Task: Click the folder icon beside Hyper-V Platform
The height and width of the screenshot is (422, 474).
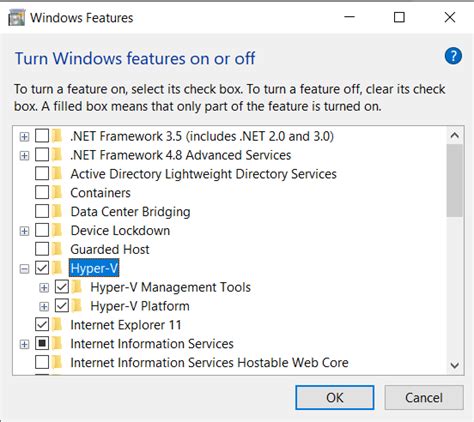Action: point(77,306)
